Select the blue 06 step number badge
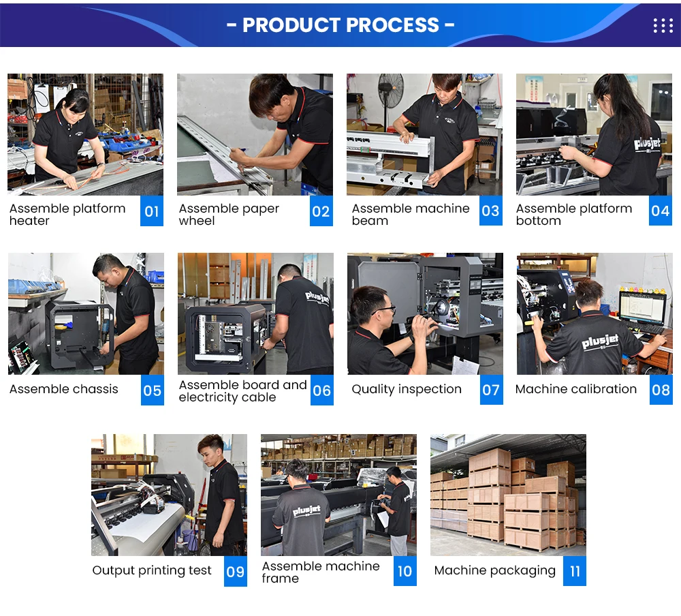The width and height of the screenshot is (681, 616). click(322, 390)
